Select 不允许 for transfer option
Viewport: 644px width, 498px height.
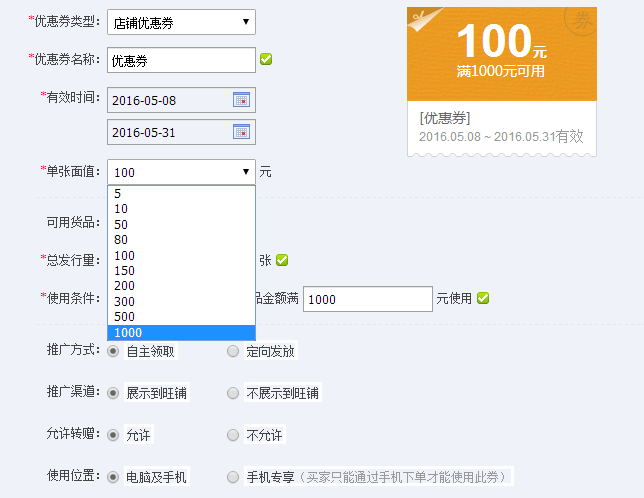coord(233,435)
